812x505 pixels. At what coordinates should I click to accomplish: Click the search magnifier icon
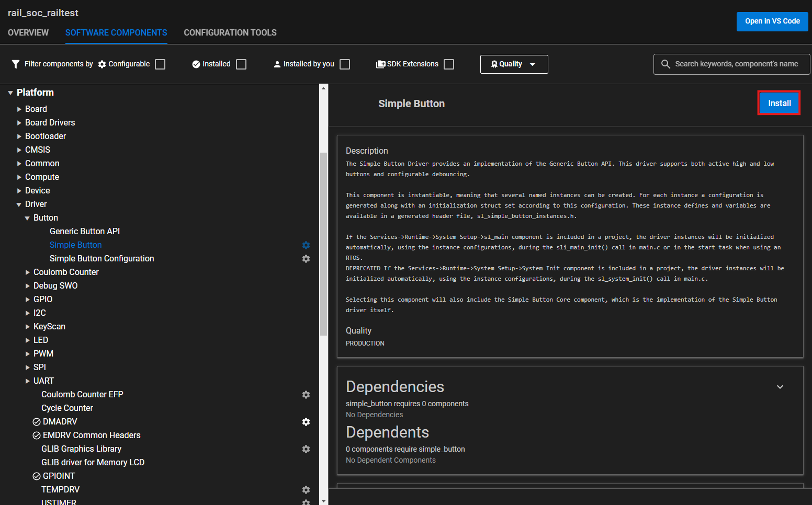[666, 64]
